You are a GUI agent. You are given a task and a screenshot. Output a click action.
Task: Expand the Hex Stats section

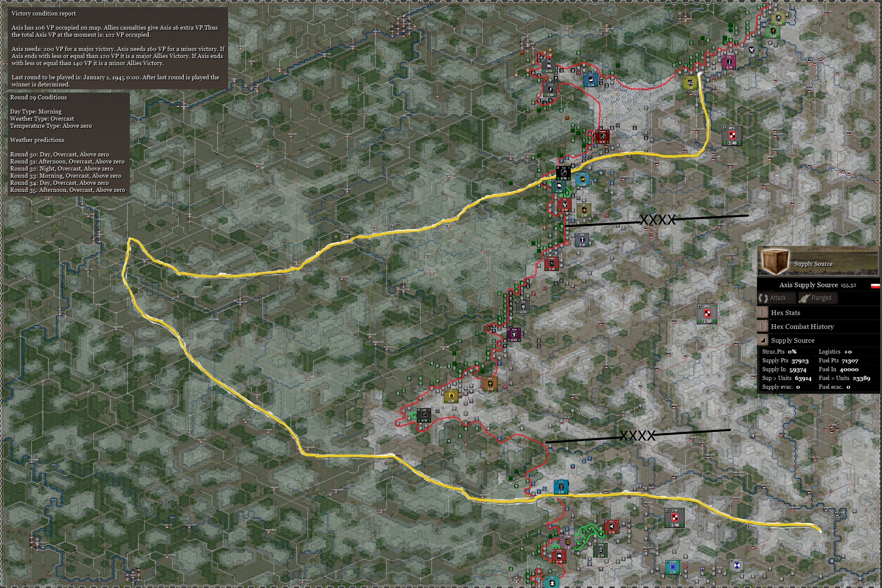[x=762, y=312]
